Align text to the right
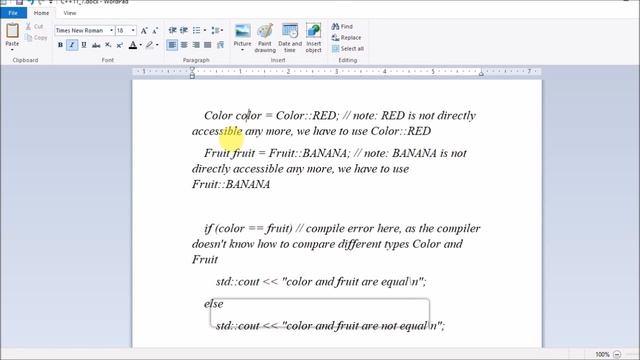This screenshot has height=360, width=640. click(196, 45)
